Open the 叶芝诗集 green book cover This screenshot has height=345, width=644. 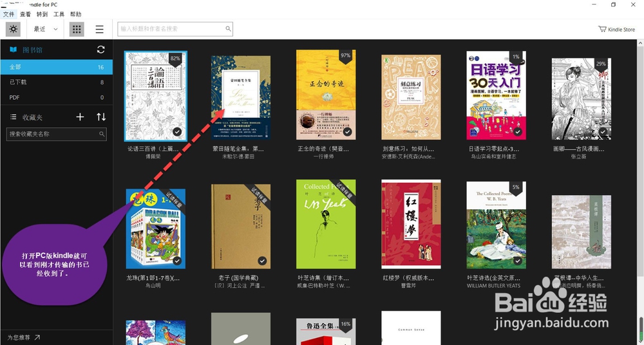coord(326,224)
